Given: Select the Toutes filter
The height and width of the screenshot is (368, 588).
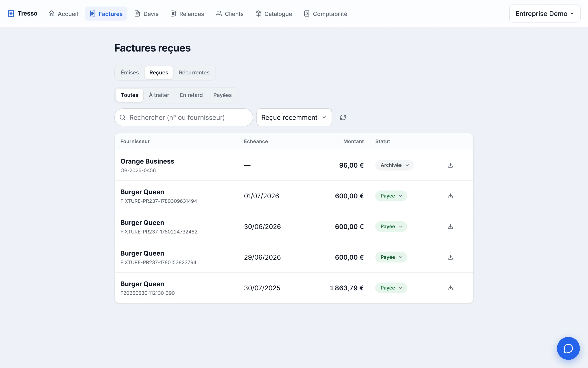Looking at the screenshot, I should pyautogui.click(x=129, y=95).
